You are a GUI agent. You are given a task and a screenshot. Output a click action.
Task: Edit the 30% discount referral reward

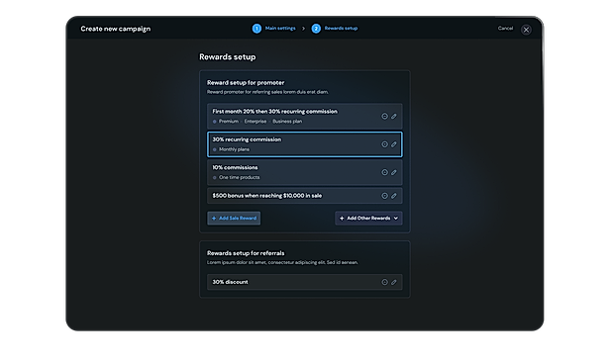pos(394,282)
